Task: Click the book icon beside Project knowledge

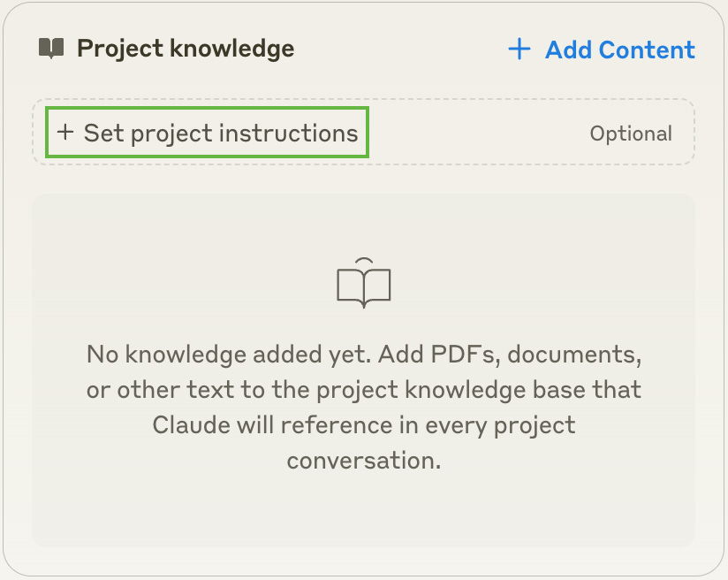Action: pyautogui.click(x=51, y=48)
